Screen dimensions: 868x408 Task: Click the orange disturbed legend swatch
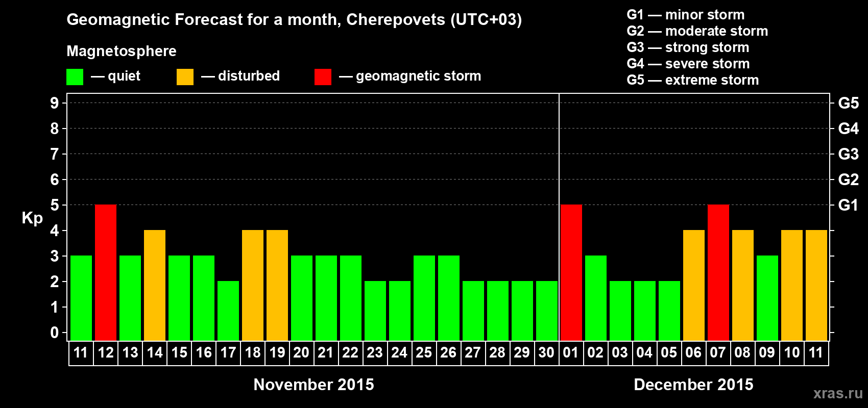coord(185,77)
